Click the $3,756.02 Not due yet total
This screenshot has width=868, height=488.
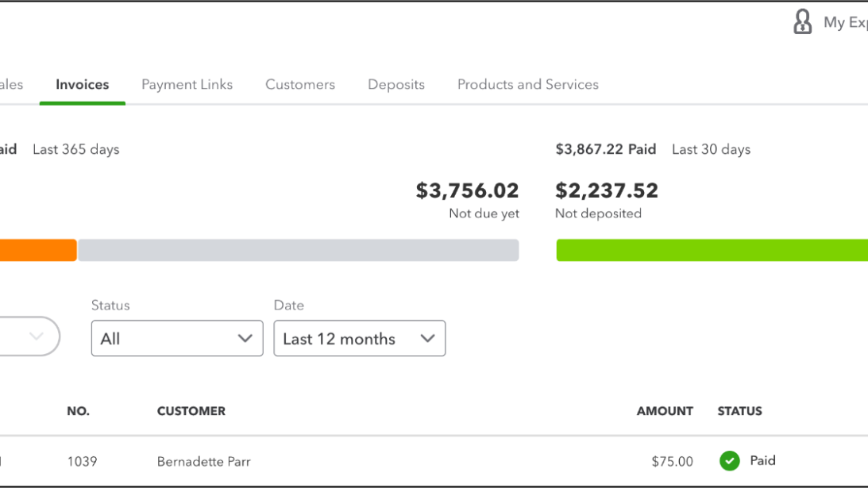pos(467,191)
